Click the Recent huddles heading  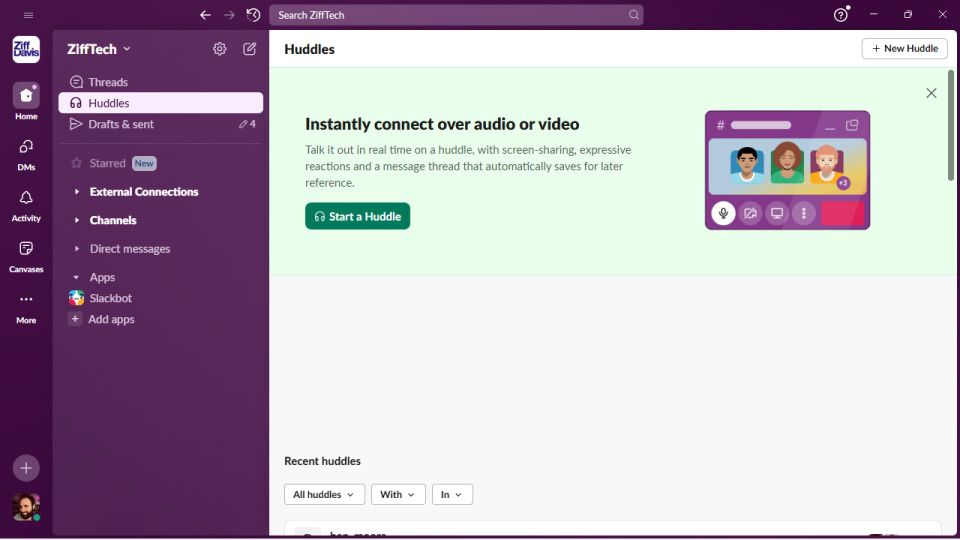323,461
